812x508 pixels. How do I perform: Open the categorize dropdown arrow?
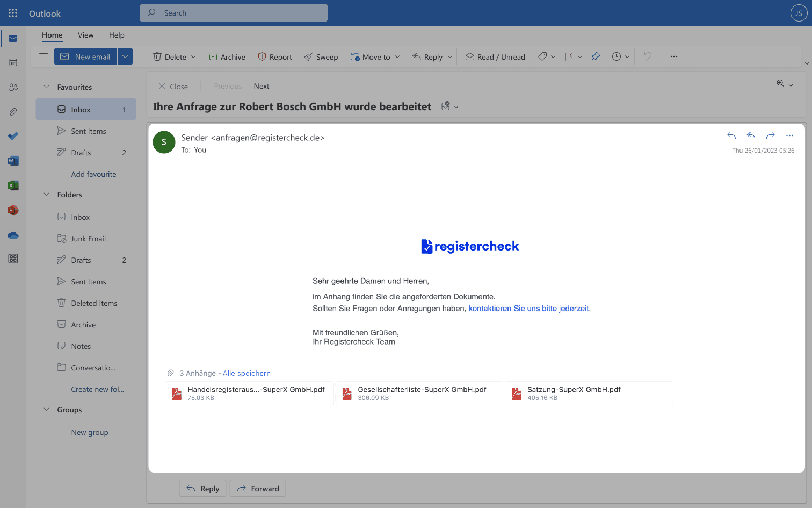click(x=553, y=57)
